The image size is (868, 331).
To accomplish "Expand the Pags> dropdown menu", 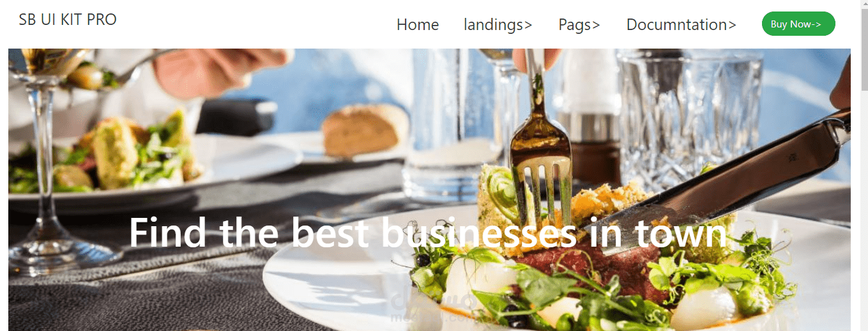I will point(579,25).
